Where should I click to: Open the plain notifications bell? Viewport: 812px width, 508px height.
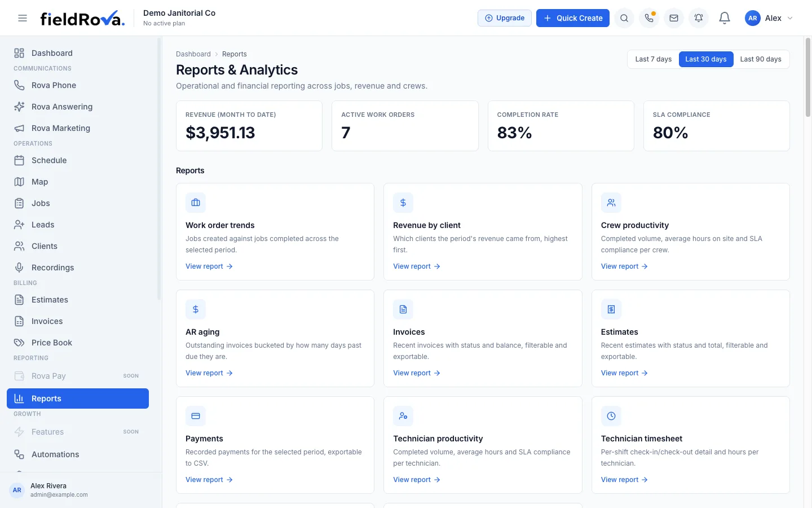pos(725,18)
